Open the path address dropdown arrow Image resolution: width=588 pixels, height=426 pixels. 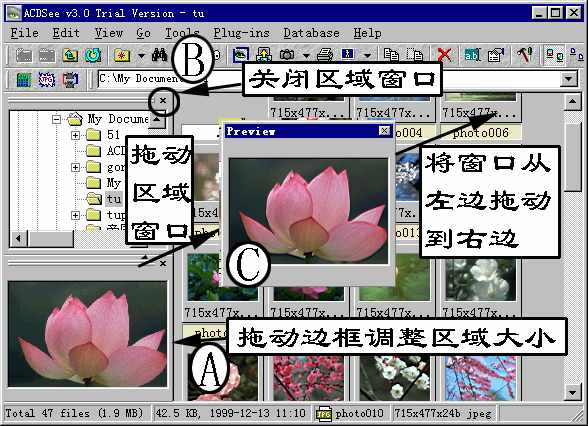click(569, 79)
